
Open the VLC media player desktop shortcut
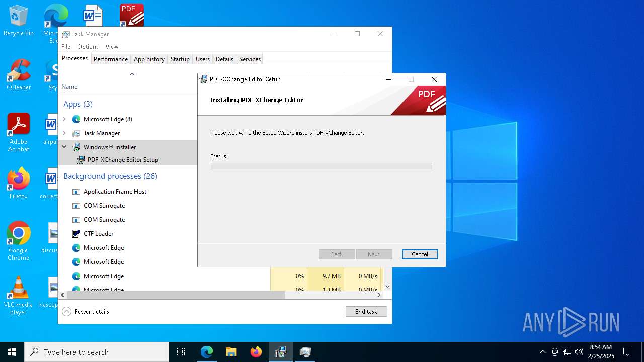click(x=19, y=296)
